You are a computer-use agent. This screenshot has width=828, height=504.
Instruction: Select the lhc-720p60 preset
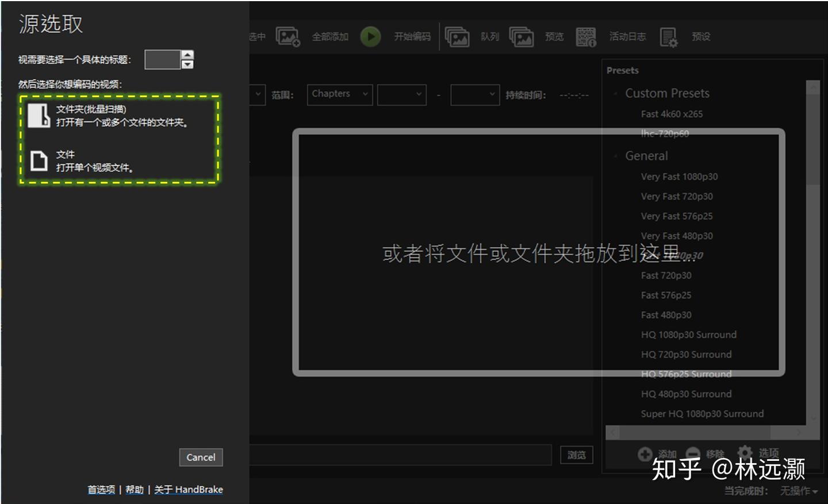tap(665, 133)
